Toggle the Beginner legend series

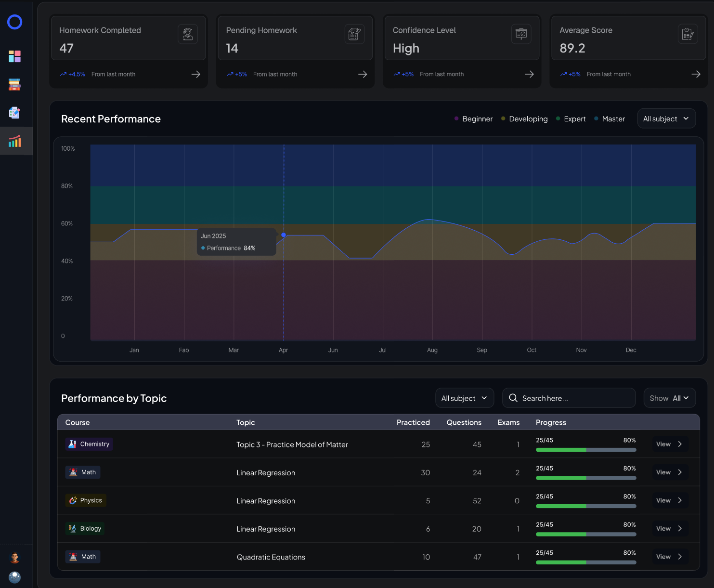click(x=474, y=119)
